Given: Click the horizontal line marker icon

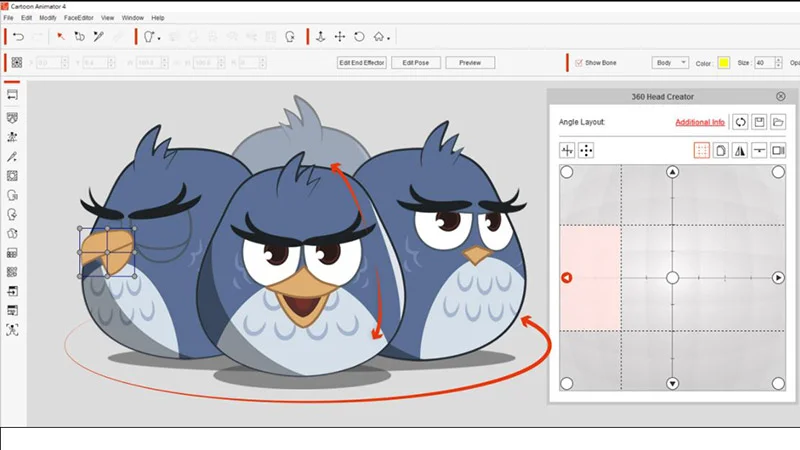Looking at the screenshot, I should click(759, 151).
